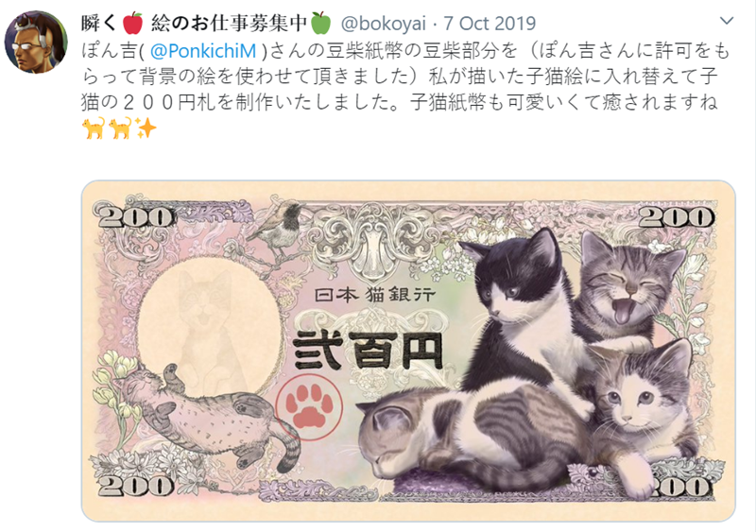Screen dimensions: 756x532
Task: Click the red apple emoji in name
Action: tap(132, 24)
